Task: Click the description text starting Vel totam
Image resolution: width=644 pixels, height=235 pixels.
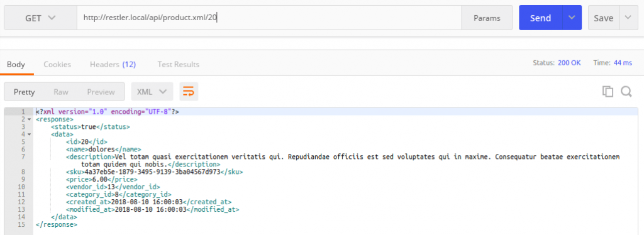Action: tap(342, 160)
